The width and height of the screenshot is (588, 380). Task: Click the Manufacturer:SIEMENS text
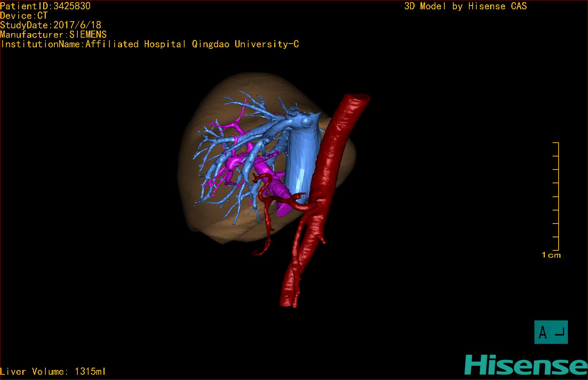pos(54,35)
